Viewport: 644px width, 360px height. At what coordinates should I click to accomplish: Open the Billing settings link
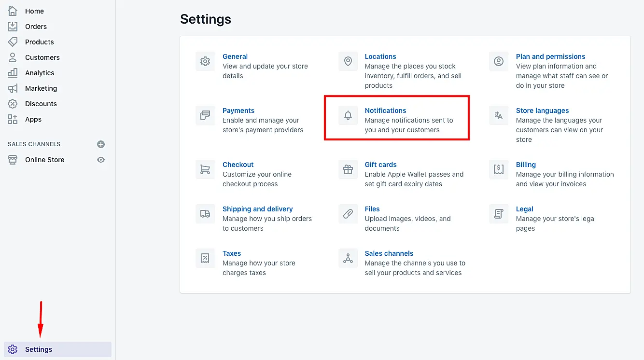click(526, 165)
